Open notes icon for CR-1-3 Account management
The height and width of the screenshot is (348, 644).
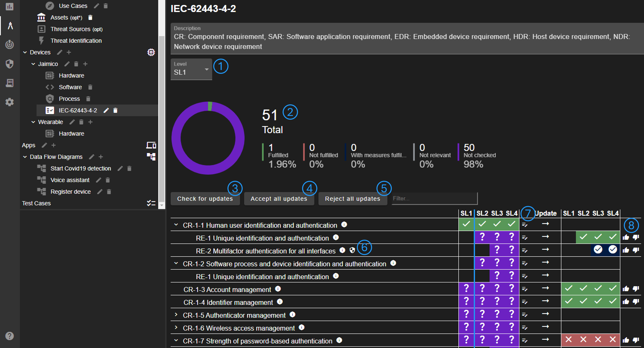(x=525, y=289)
